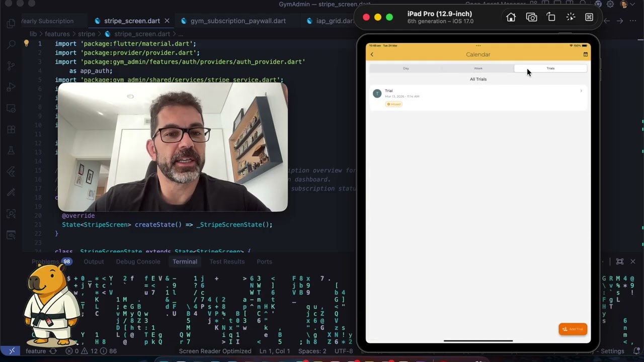644x362 pixels.
Task: Select the Trials calendar view
Action: tap(550, 68)
